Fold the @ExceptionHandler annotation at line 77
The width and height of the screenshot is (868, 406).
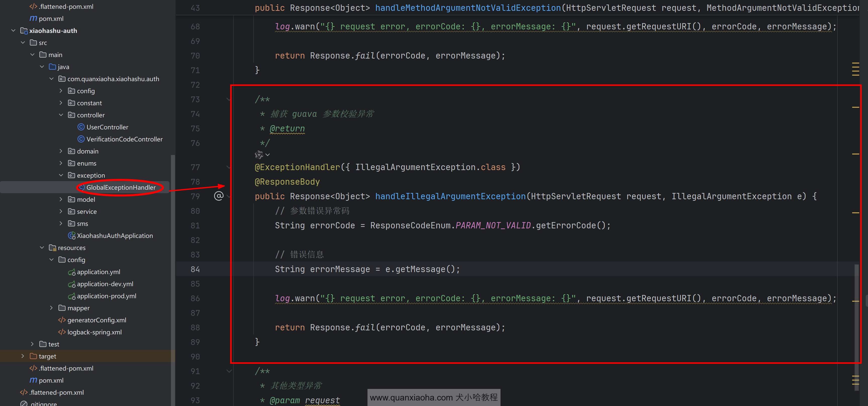click(x=229, y=167)
